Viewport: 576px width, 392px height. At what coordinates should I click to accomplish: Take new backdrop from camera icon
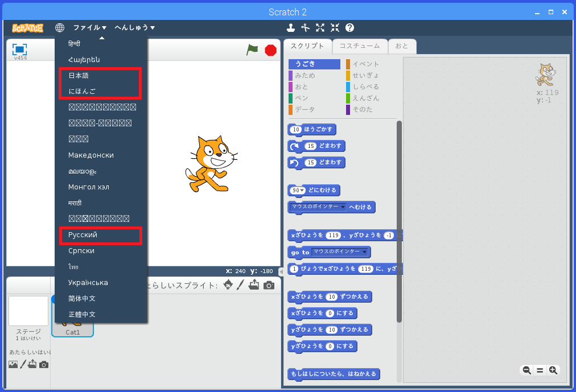click(44, 365)
